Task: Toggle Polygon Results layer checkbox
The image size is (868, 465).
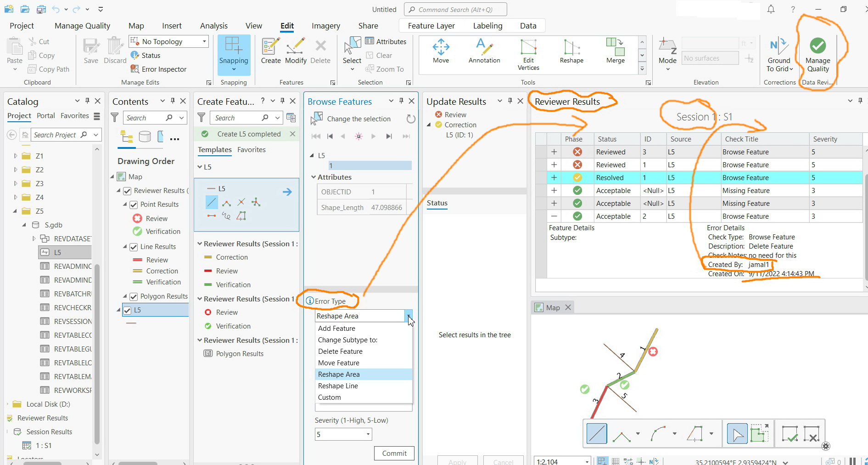Action: [134, 296]
